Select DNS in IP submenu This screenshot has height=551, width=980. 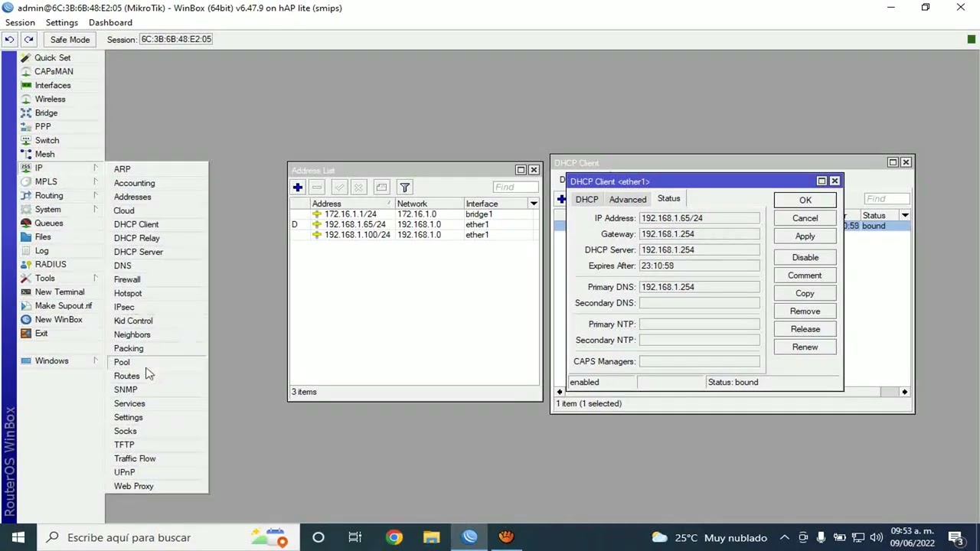coord(122,266)
